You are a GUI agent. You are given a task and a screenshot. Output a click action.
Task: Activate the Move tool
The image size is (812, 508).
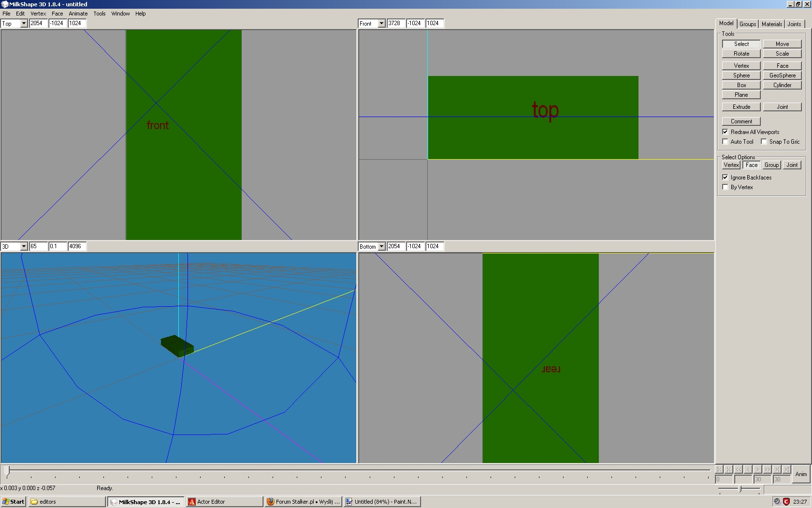pyautogui.click(x=783, y=44)
